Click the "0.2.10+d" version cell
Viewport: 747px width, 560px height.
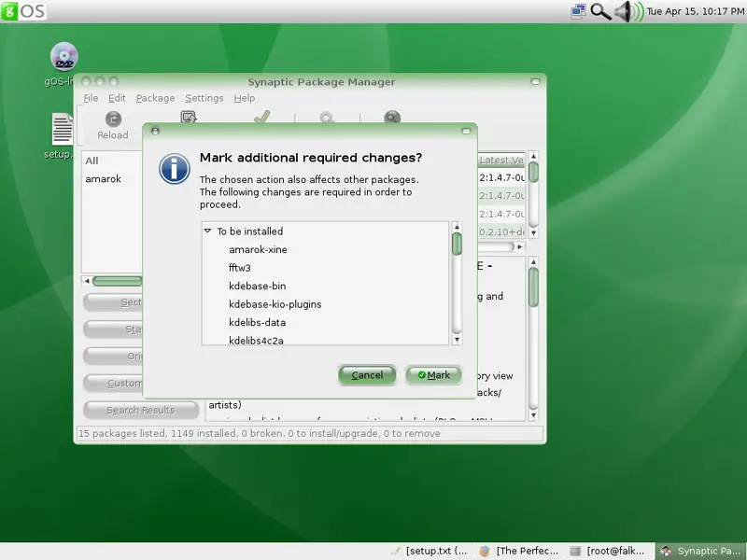click(x=501, y=231)
